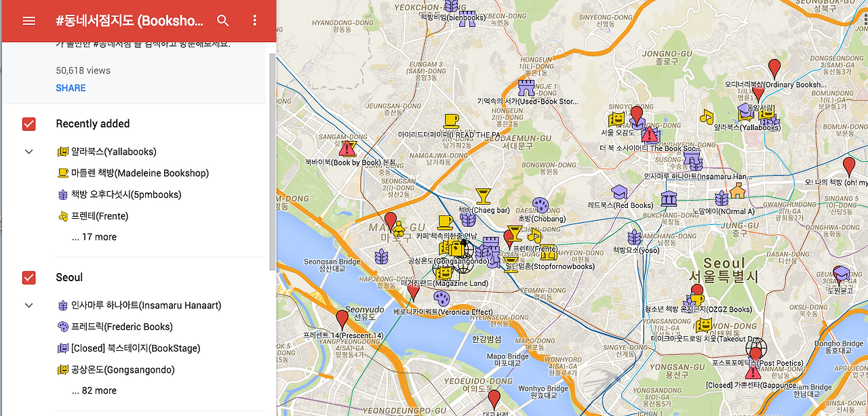The height and width of the screenshot is (416, 868).
Task: Uncheck the Seoul layer checkbox
Action: (28, 278)
